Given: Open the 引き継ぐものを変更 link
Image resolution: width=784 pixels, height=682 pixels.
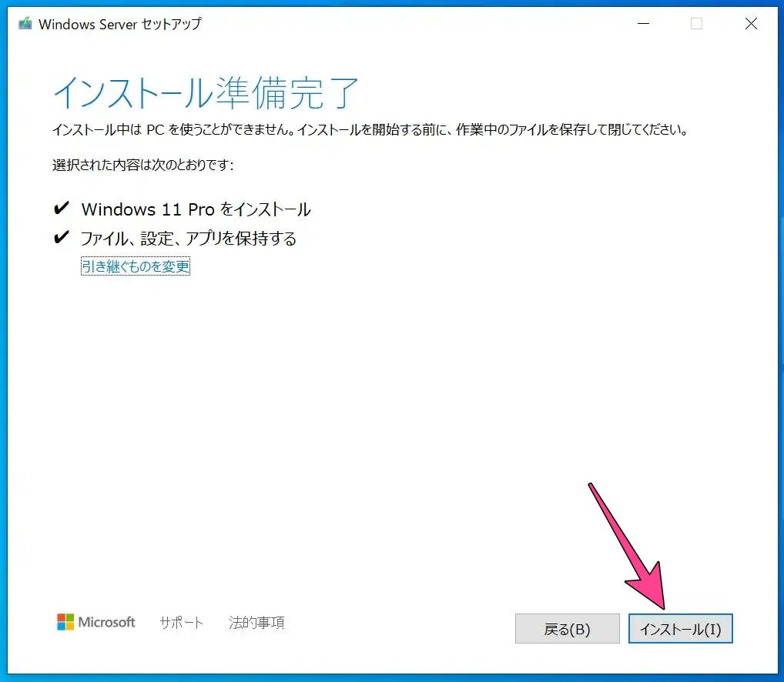Looking at the screenshot, I should click(x=135, y=266).
